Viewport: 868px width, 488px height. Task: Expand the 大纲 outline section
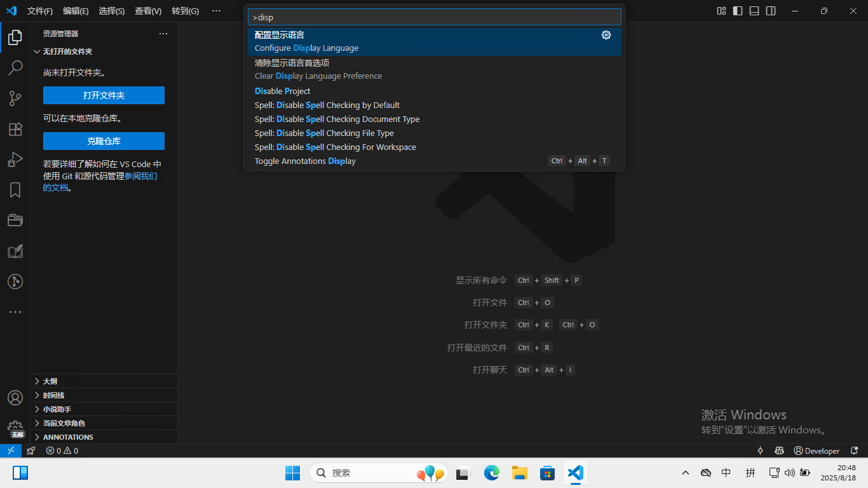[50, 381]
